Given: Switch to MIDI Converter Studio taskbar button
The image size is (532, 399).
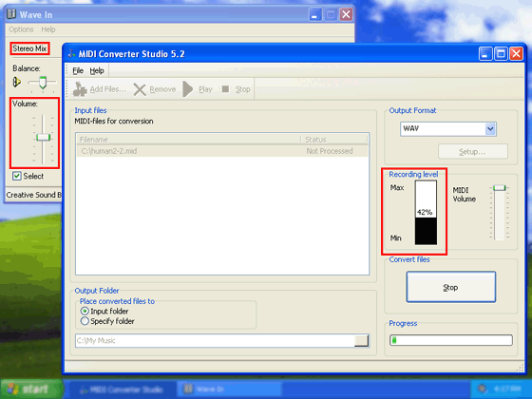Looking at the screenshot, I should click(x=123, y=389).
